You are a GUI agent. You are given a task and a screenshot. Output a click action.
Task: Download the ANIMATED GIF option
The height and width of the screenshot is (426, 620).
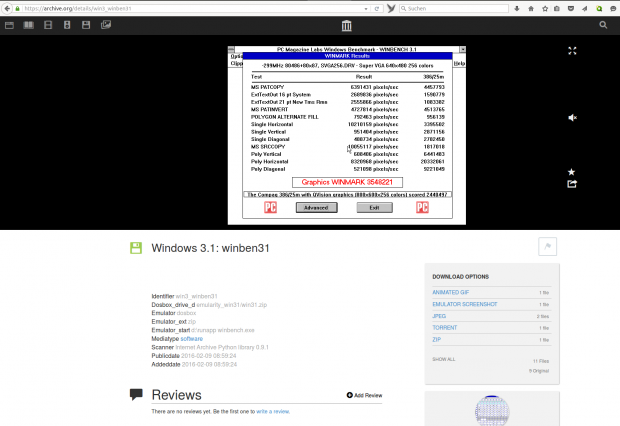(x=450, y=292)
